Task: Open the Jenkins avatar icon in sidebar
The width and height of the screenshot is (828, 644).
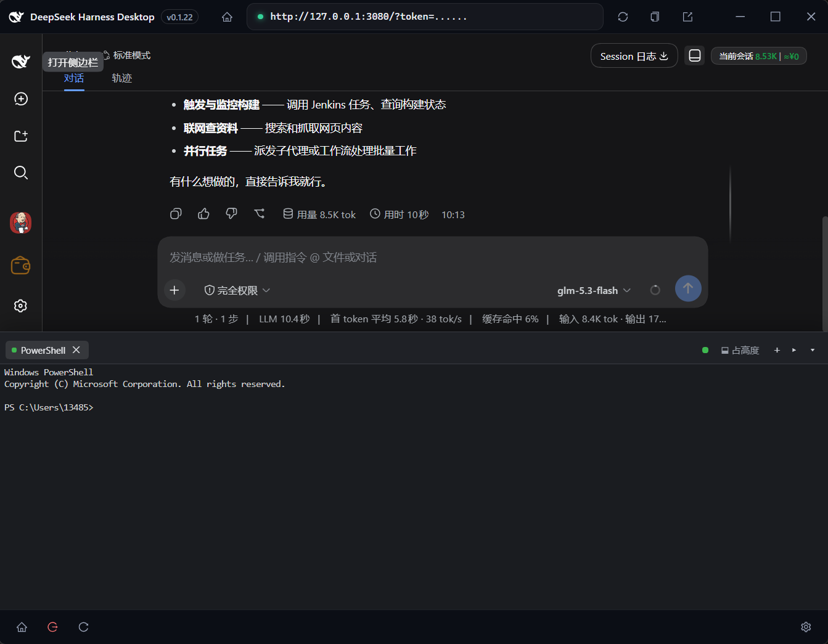Action: click(x=21, y=222)
